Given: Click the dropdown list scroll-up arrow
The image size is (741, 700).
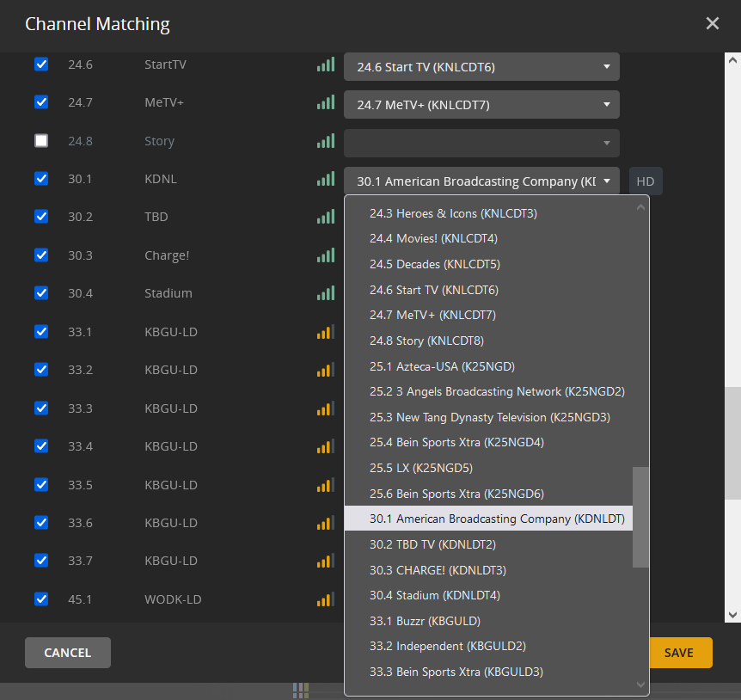Looking at the screenshot, I should point(640,207).
